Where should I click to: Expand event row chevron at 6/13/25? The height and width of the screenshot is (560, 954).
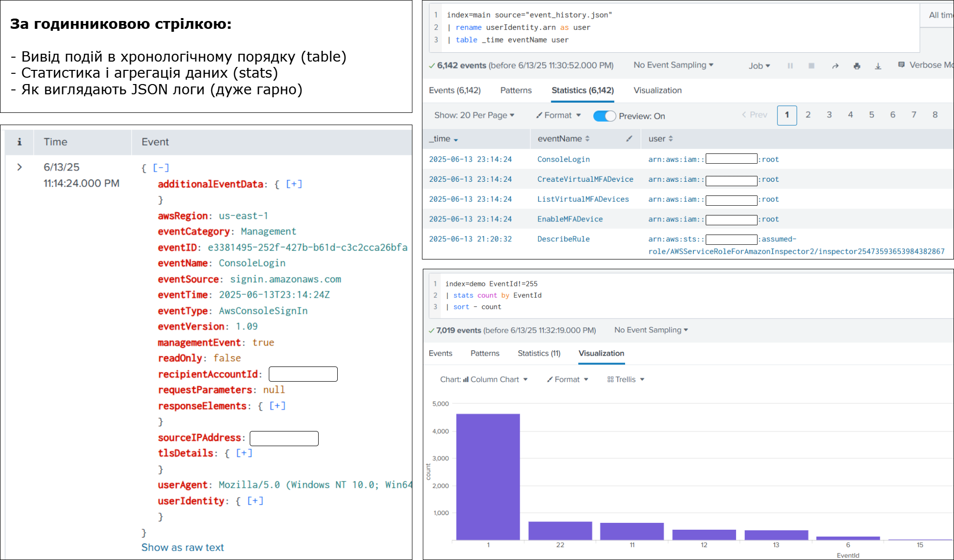tap(20, 167)
